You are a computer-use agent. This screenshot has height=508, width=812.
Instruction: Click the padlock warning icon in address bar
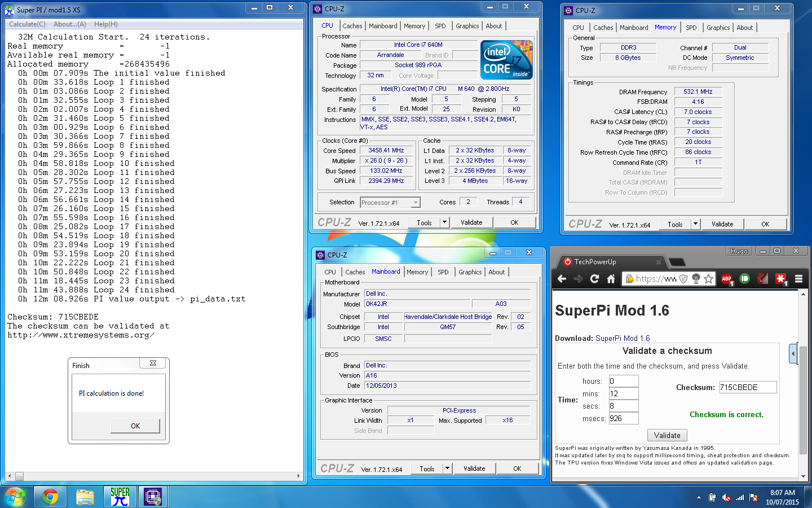coord(629,278)
